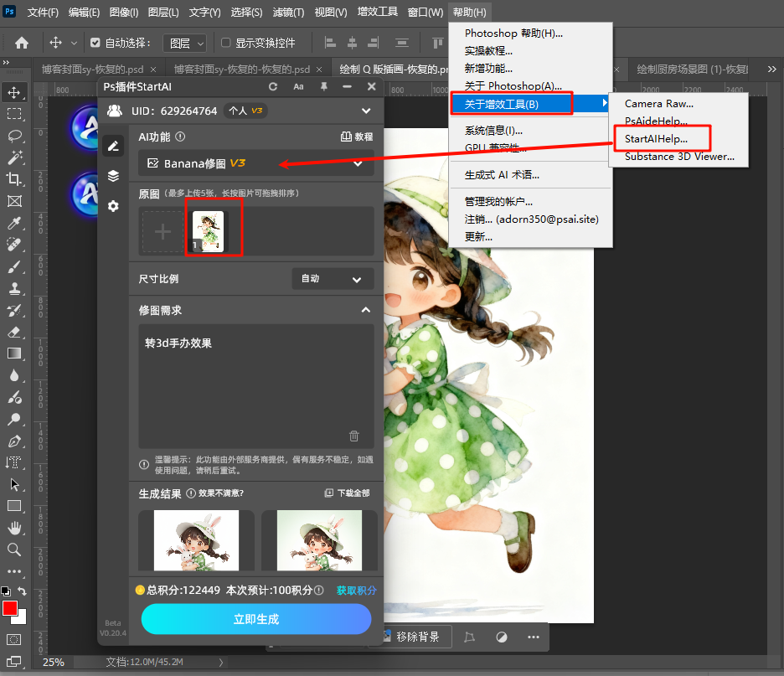Refresh the StartAI plugin panel
Viewport: 784px width, 676px height.
274,86
